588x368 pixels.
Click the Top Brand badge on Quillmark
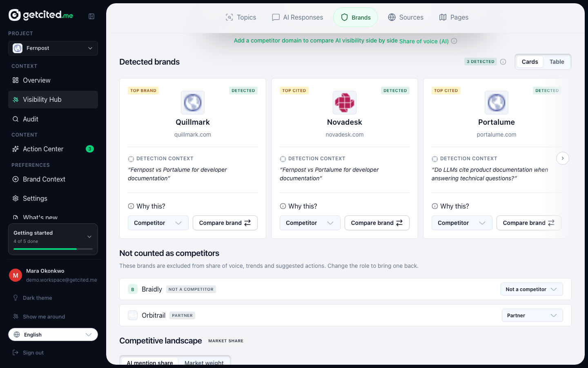[x=143, y=90]
